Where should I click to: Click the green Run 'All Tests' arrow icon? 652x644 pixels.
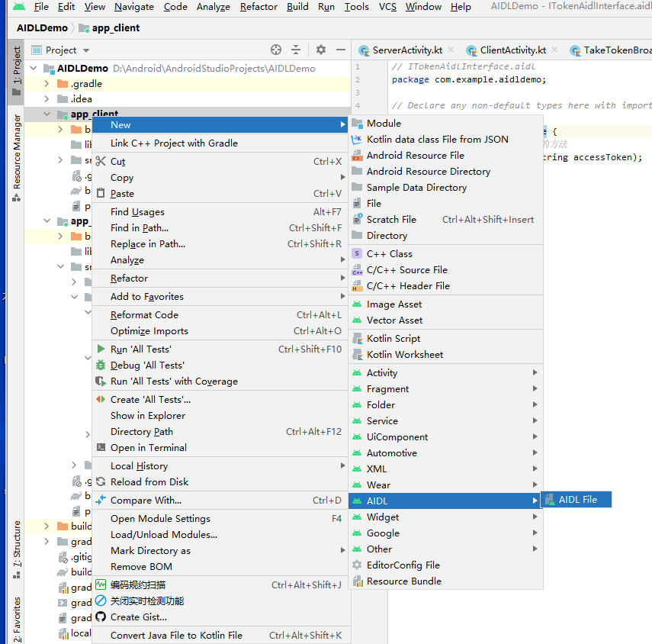point(101,349)
